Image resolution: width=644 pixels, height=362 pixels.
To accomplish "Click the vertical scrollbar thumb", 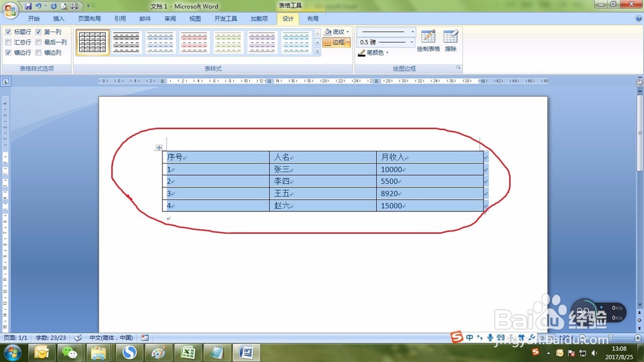I will pos(639,133).
